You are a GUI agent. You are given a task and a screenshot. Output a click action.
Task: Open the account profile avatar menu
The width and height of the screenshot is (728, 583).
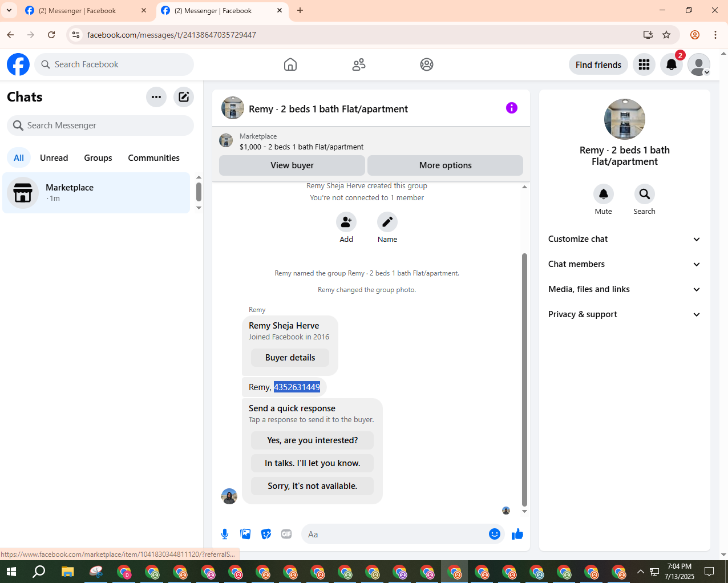pyautogui.click(x=699, y=64)
